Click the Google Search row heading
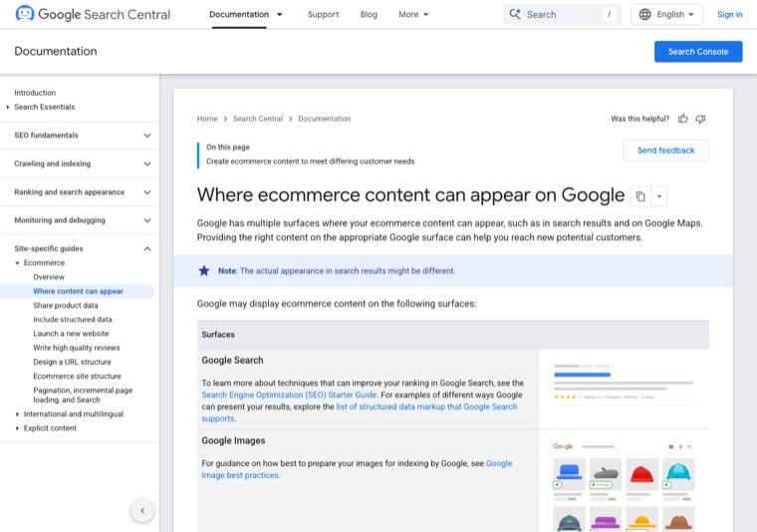 [x=233, y=361]
